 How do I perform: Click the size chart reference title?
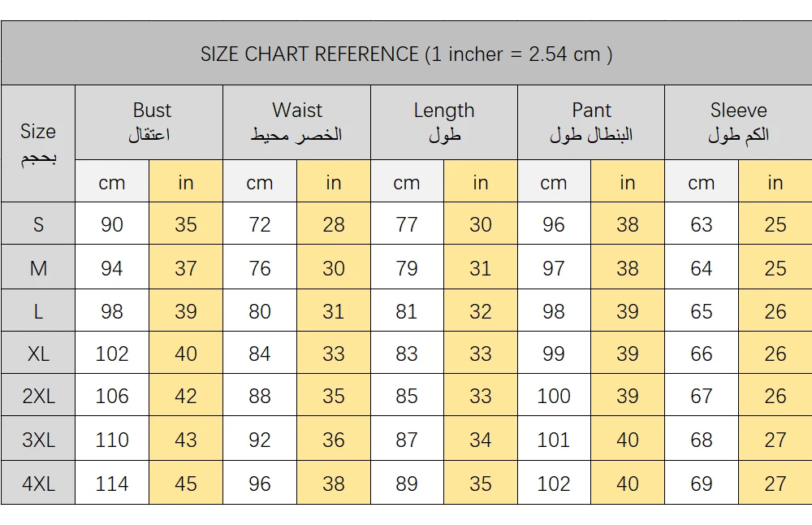[406, 54]
